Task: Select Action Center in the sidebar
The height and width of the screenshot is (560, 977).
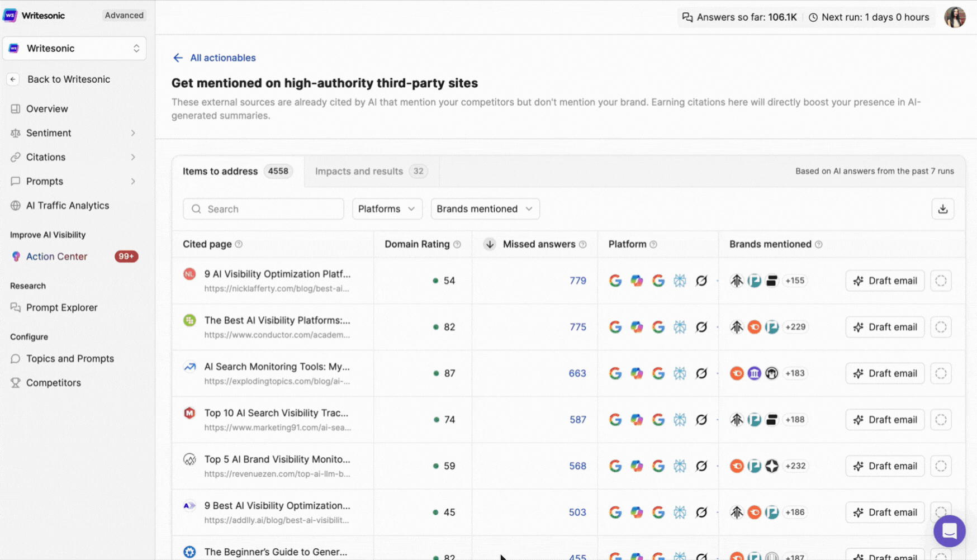Action: [56, 256]
